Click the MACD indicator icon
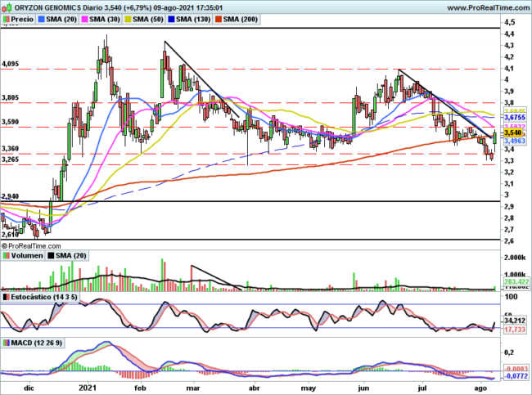This screenshot has width=532, height=395. 7,343
